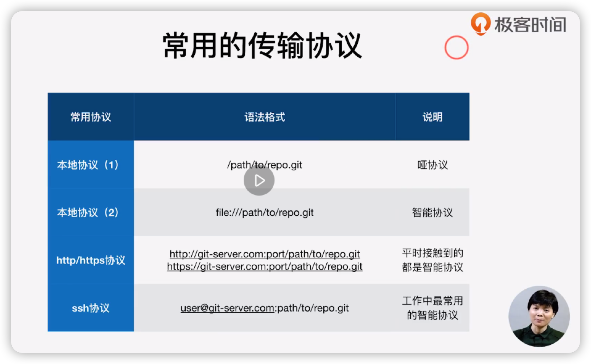Click the http/https协议 row label
This screenshot has width=591, height=364.
tap(90, 260)
